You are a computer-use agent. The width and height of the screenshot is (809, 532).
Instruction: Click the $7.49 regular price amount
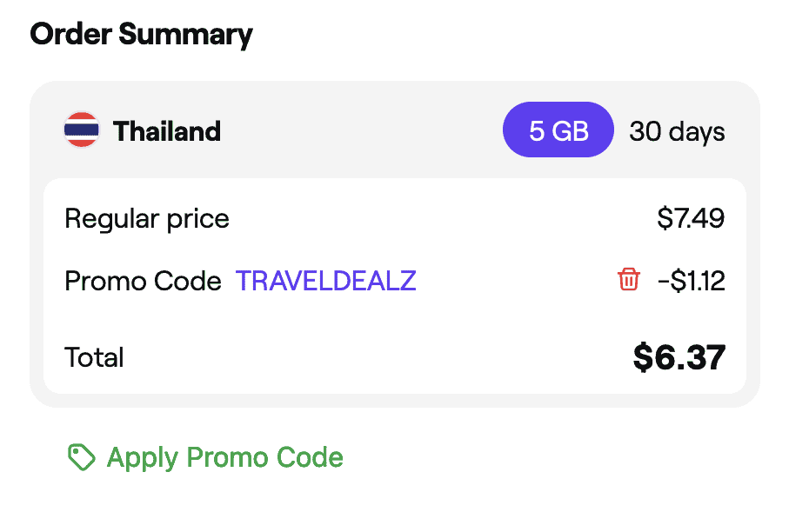click(x=691, y=218)
